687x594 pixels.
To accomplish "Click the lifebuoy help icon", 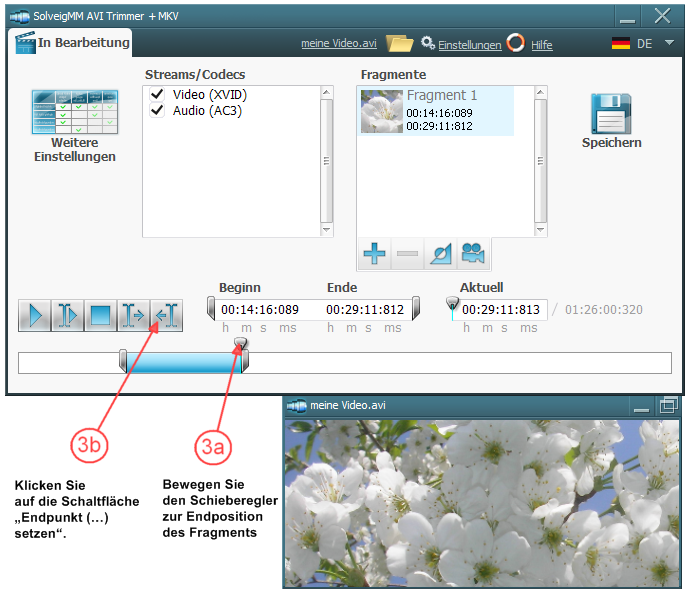I will pos(516,43).
